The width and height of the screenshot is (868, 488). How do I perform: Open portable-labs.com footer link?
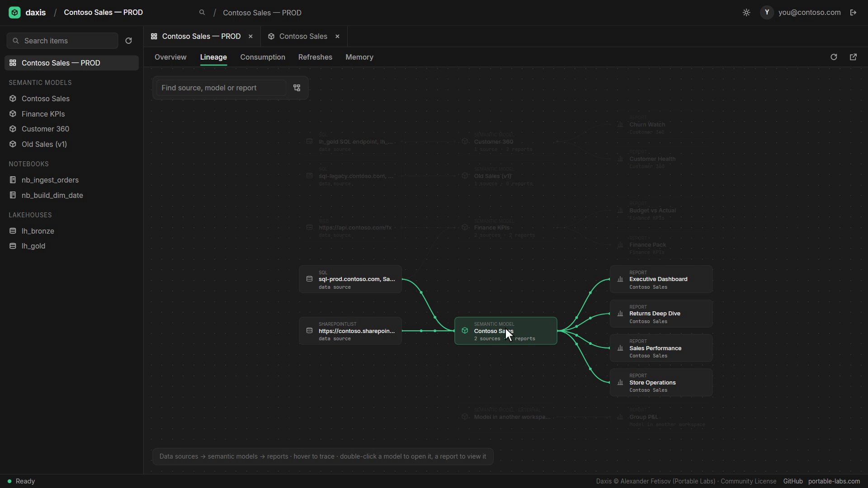pos(834,481)
